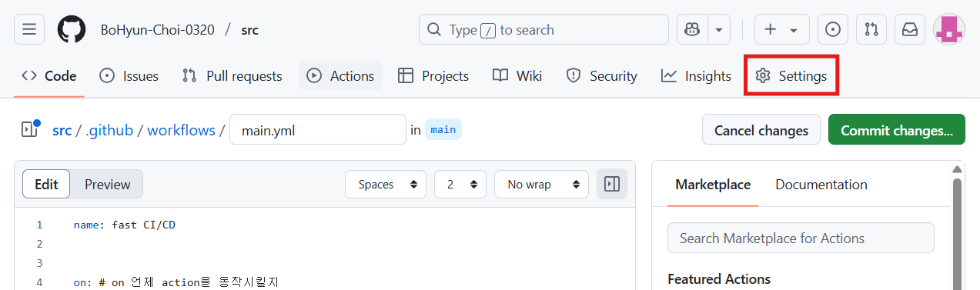980x290 pixels.
Task: Switch to the Insights tab
Action: click(x=696, y=76)
